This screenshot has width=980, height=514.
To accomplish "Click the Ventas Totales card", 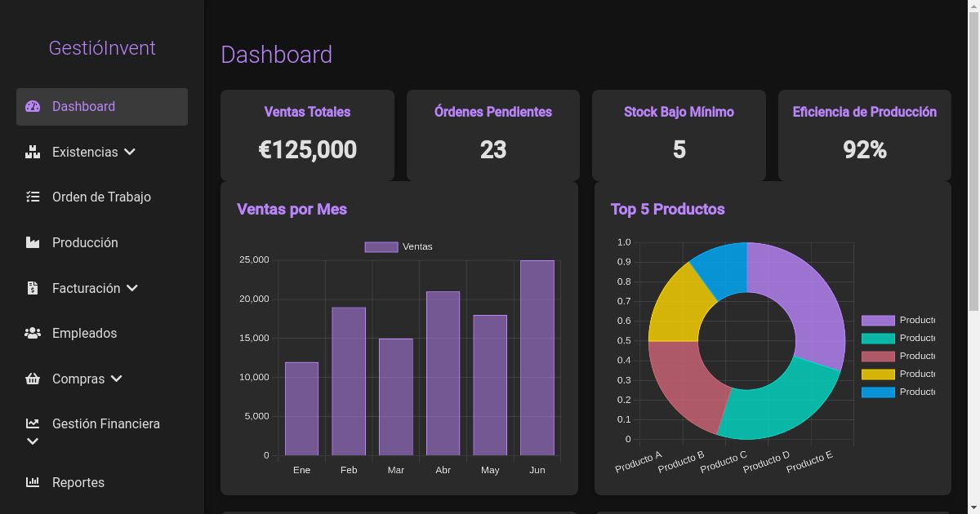I will pyautogui.click(x=307, y=135).
